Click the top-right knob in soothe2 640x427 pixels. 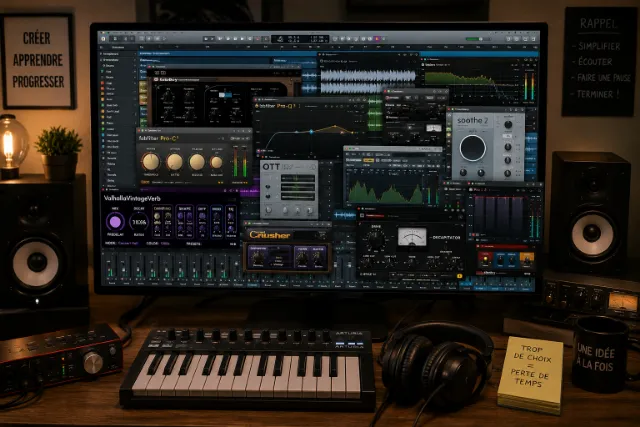(x=508, y=125)
